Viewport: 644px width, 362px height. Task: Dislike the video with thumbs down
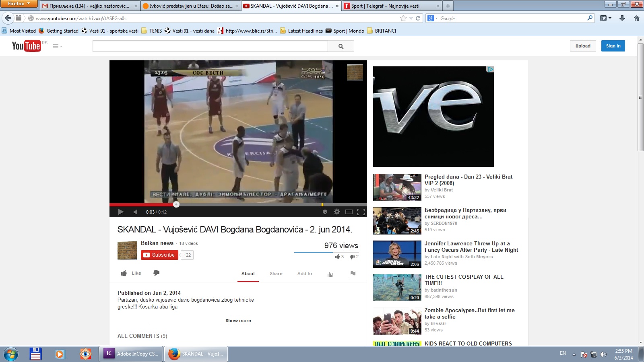coord(157,273)
